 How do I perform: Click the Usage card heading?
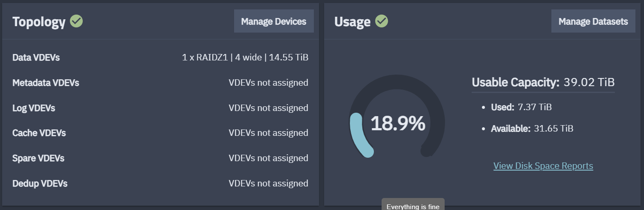click(352, 21)
